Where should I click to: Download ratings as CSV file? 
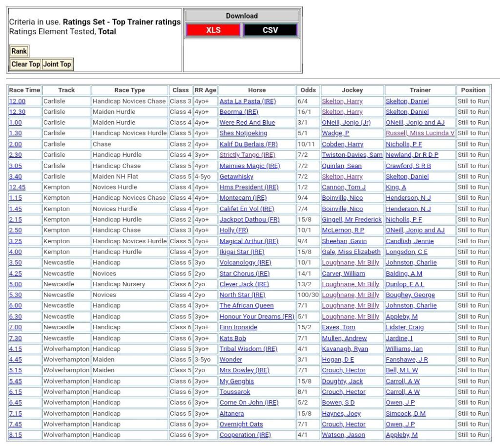tap(270, 30)
